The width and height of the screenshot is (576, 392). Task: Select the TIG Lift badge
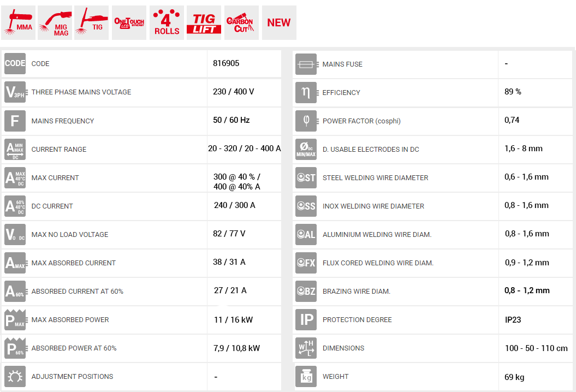(x=204, y=23)
